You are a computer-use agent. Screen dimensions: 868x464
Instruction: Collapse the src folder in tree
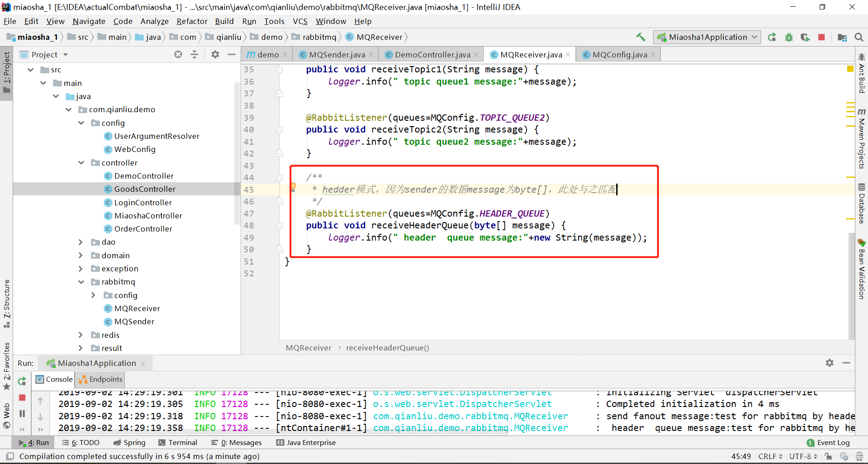pyautogui.click(x=31, y=70)
